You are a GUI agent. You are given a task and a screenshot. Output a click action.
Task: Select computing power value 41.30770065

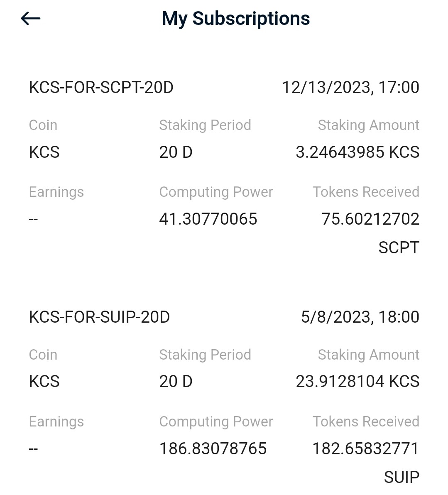(208, 219)
